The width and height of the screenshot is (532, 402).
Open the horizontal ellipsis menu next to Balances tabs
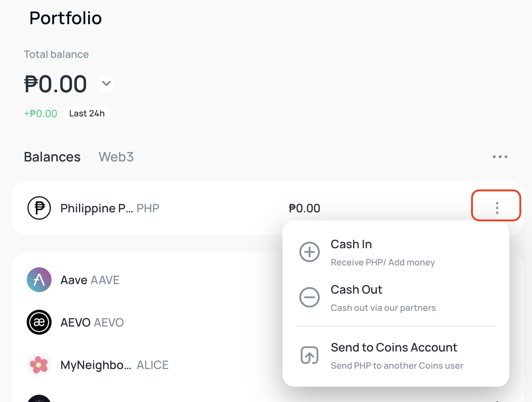500,157
